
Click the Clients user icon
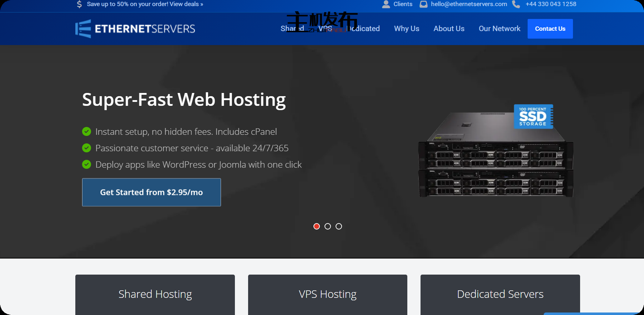(386, 4)
